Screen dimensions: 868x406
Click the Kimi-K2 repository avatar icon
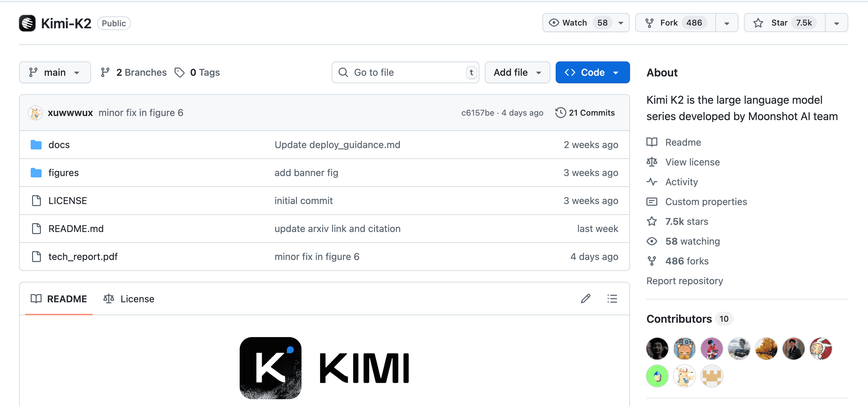point(27,23)
